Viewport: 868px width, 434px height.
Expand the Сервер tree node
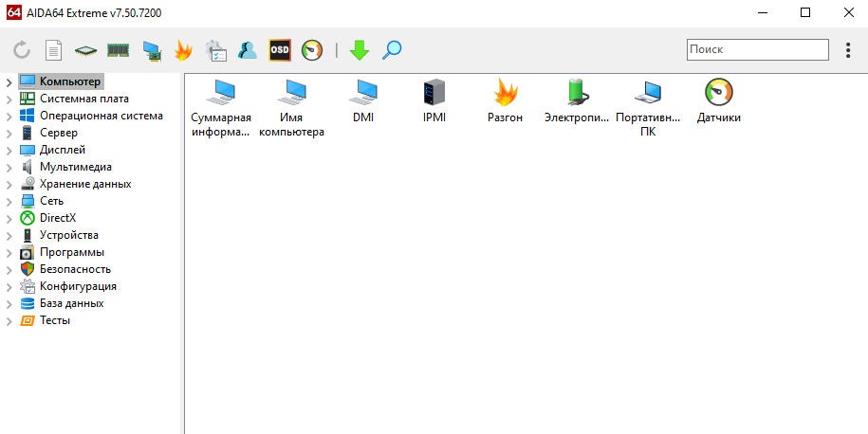(x=9, y=134)
